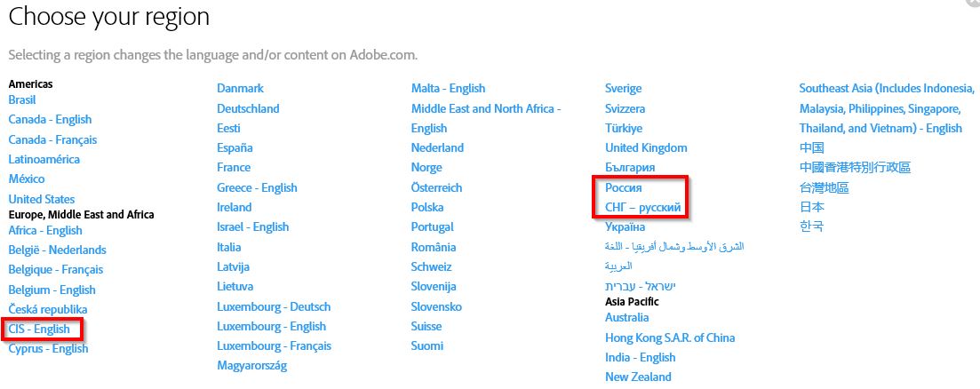Select Greece - English region
The width and height of the screenshot is (980, 389).
(x=257, y=187)
